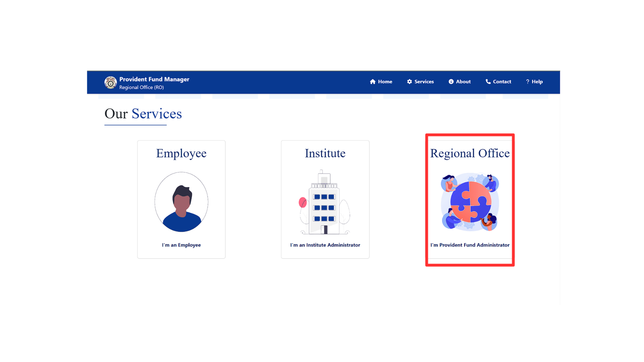Click the institute building illustration
This screenshot has width=644, height=362.
pos(325,202)
